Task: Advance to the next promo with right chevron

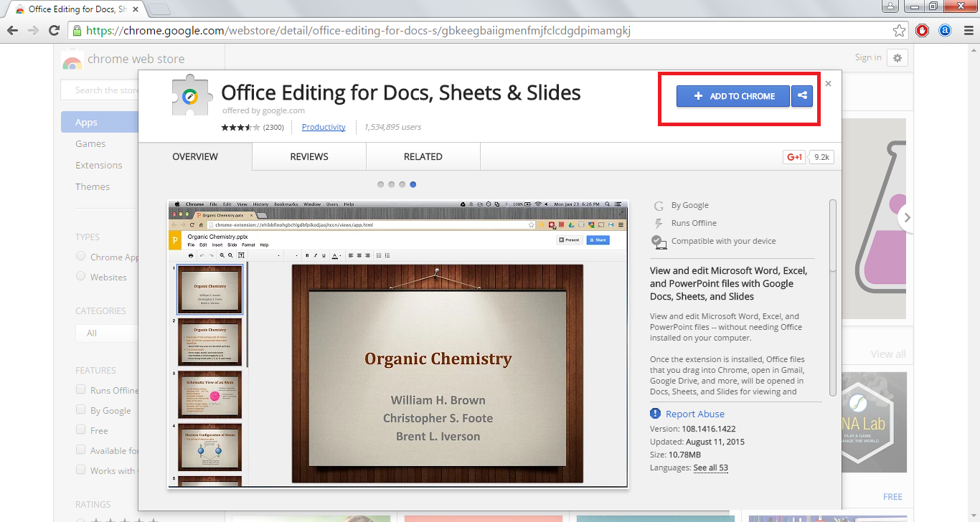Action: 907,217
